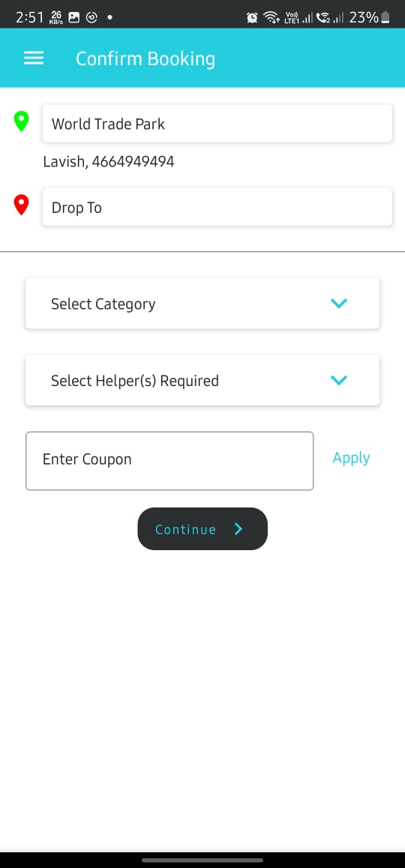The image size is (405, 868).
Task: Tap the alarm clock status icon
Action: (252, 18)
